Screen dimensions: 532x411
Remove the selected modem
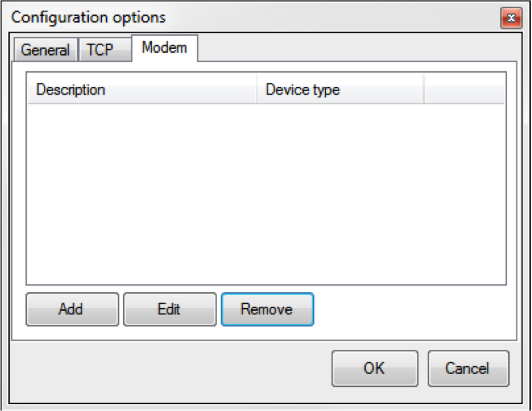pyautogui.click(x=267, y=309)
